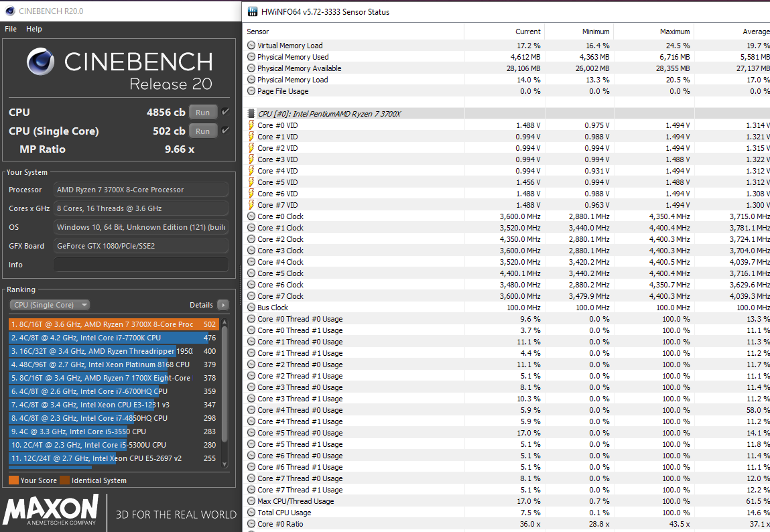Sort by the Maximum column header
The width and height of the screenshot is (770, 532).
click(675, 31)
